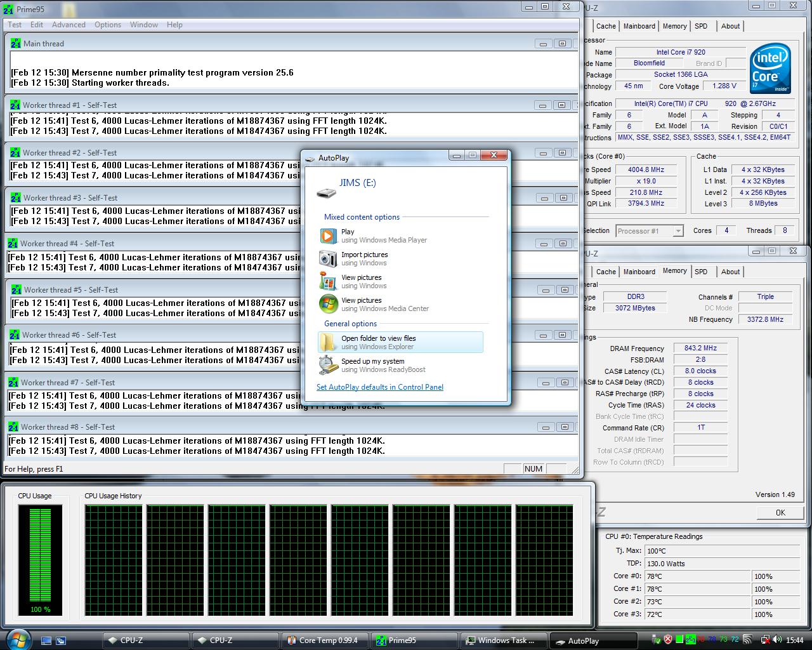Select Memory tab in lower CPU-Z window
This screenshot has height=650, width=812.
(674, 270)
